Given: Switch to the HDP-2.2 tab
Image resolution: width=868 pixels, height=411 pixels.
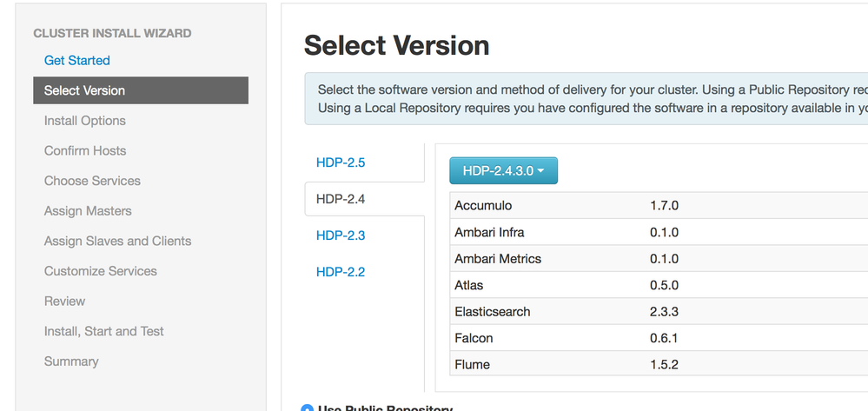Looking at the screenshot, I should pos(341,272).
